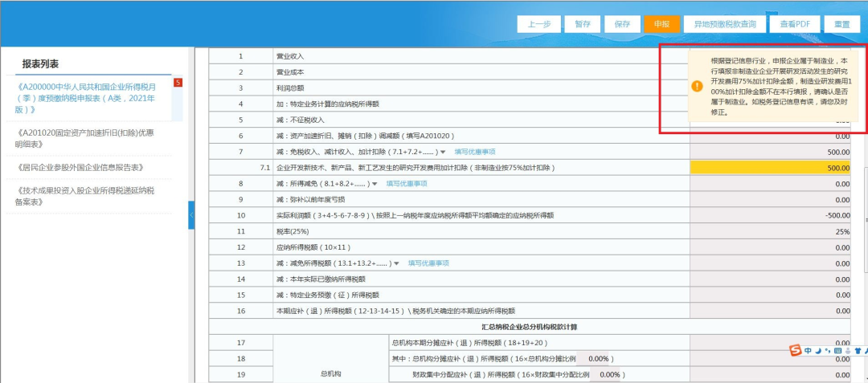868x383 pixels.
Task: Open 填写优惠事项 link on row 8
Action: [407, 184]
